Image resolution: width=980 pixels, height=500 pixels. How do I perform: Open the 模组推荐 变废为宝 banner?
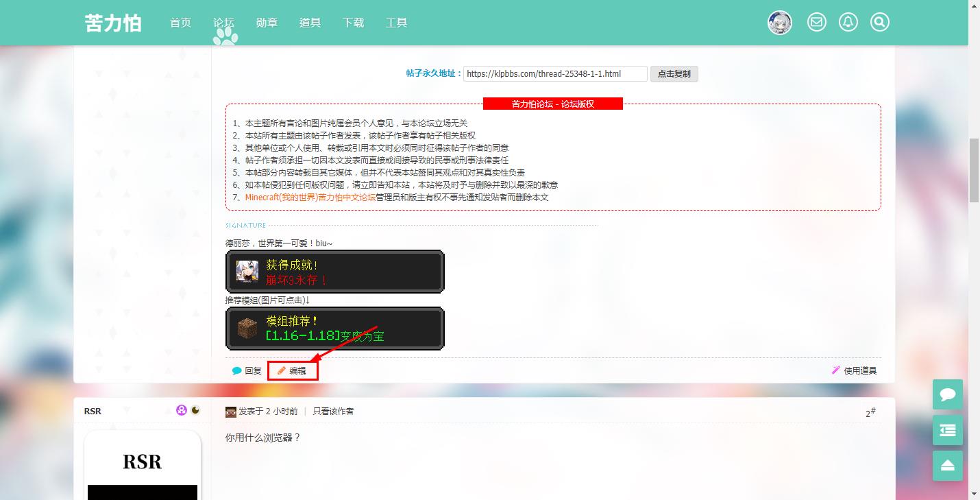coord(335,329)
